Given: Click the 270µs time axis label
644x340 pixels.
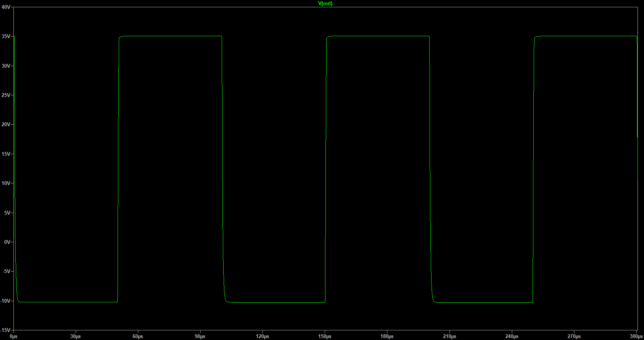Looking at the screenshot, I should tap(574, 337).
